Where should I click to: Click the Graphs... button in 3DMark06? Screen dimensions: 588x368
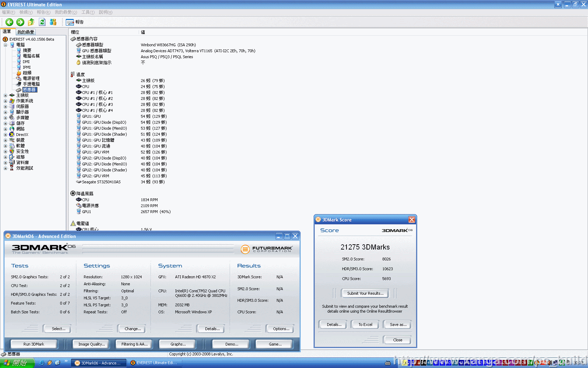tap(178, 344)
